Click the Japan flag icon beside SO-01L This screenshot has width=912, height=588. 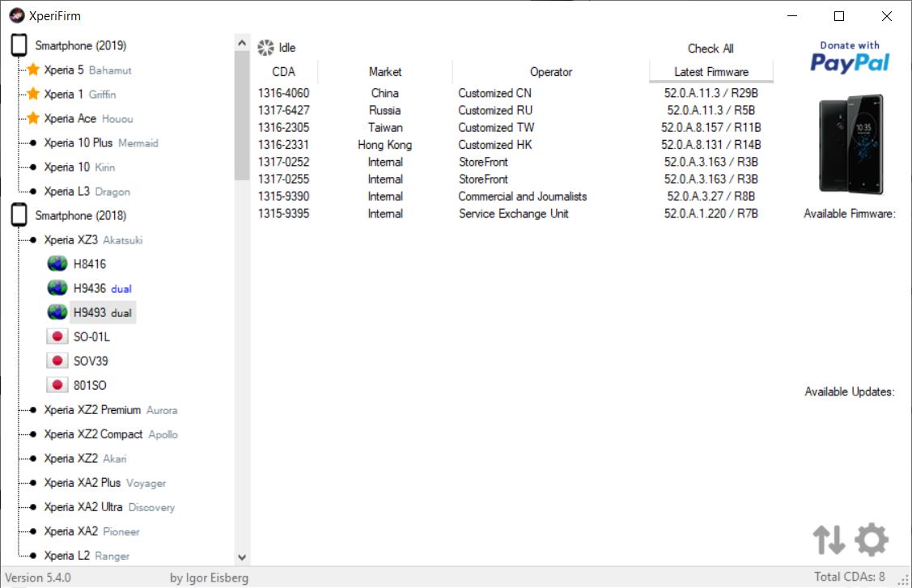click(x=57, y=337)
